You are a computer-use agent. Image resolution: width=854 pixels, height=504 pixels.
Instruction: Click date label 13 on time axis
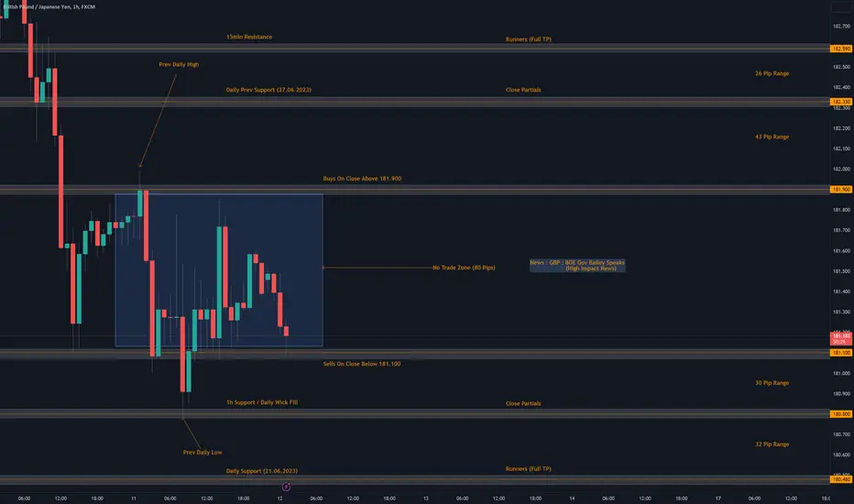pos(426,498)
